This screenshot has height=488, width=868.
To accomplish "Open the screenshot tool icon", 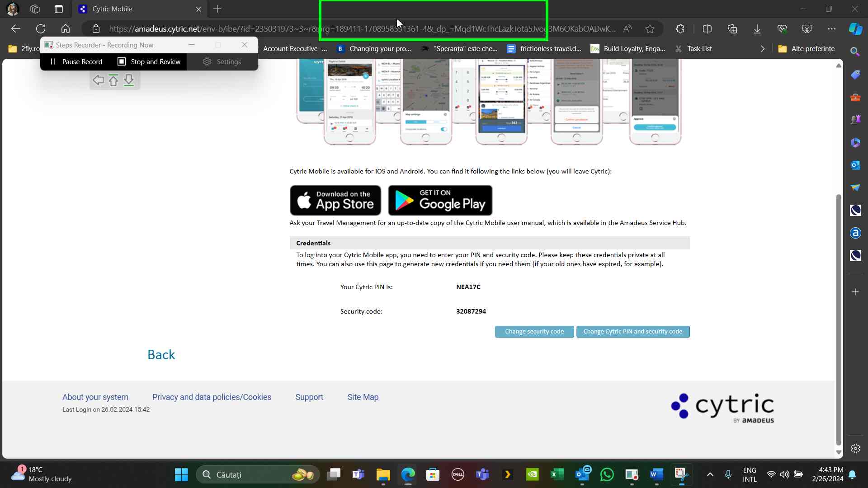I will click(x=807, y=29).
